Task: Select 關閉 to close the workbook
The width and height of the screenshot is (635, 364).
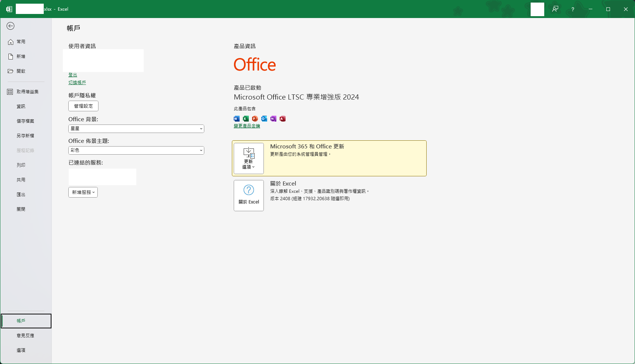Action: [x=26, y=209]
